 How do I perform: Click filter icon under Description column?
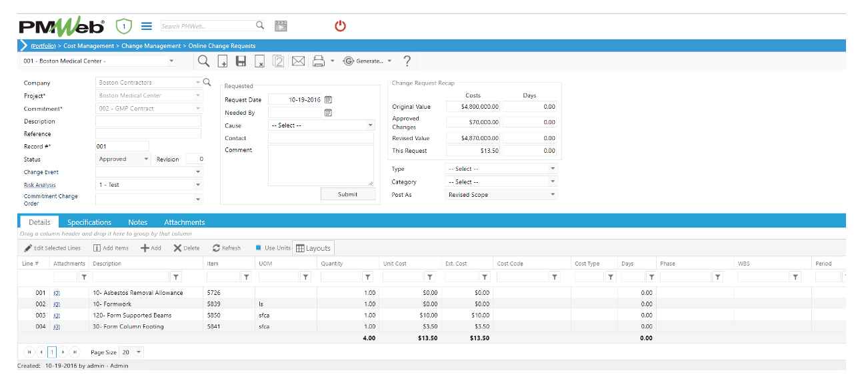tap(176, 276)
